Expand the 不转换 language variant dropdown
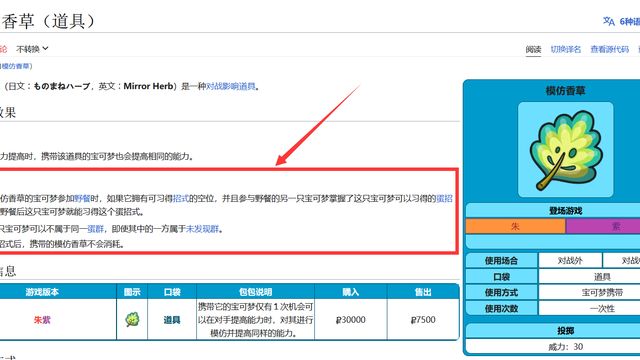 pyautogui.click(x=32, y=49)
